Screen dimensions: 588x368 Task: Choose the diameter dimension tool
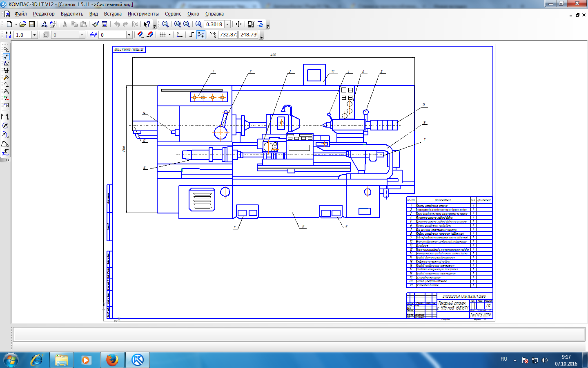[x=5, y=126]
